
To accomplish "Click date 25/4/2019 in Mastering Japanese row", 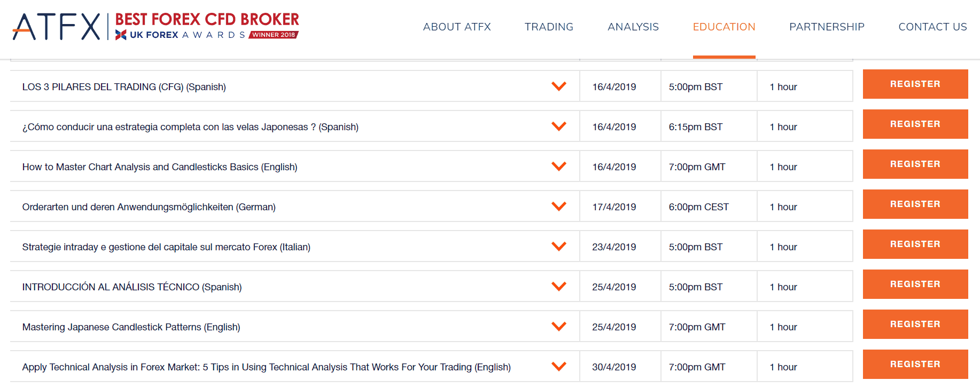I will [x=614, y=327].
